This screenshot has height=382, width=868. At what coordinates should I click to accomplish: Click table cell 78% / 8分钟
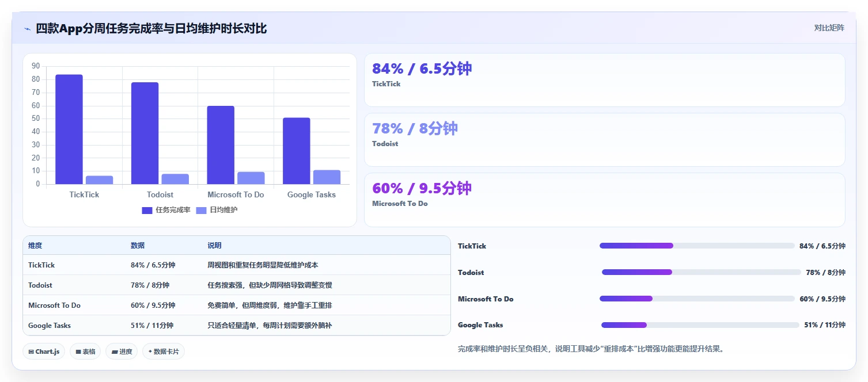pos(150,285)
